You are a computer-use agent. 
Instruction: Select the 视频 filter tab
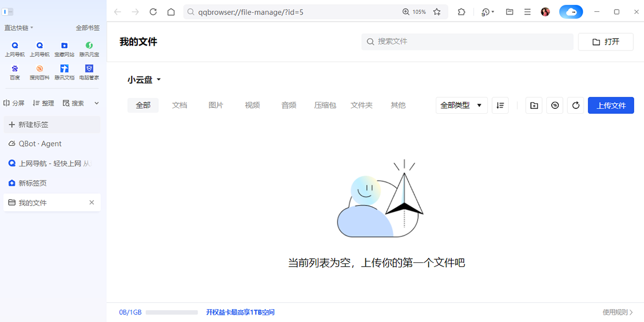pos(252,105)
